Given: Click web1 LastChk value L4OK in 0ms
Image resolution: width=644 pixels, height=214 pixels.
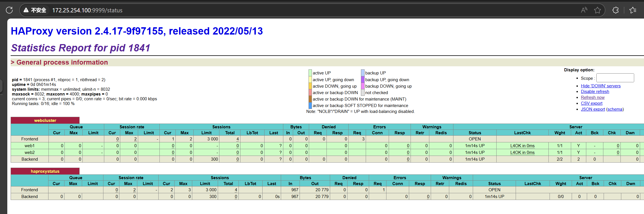Looking at the screenshot, I should click(522, 145).
